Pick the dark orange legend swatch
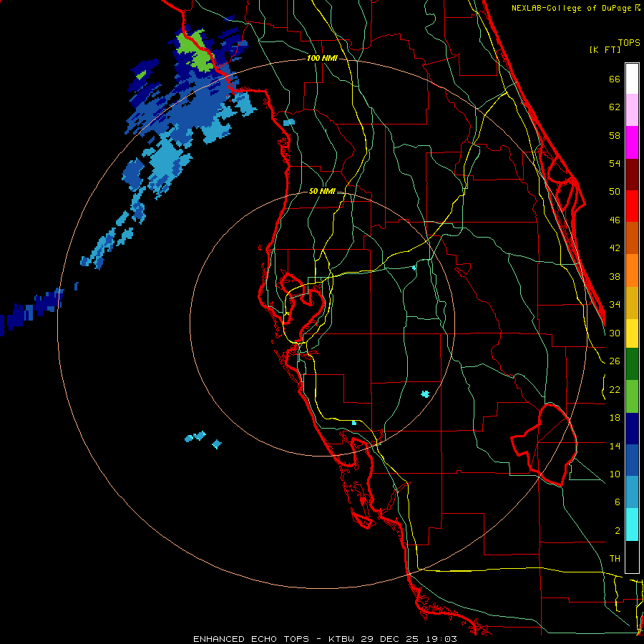 tap(632, 238)
